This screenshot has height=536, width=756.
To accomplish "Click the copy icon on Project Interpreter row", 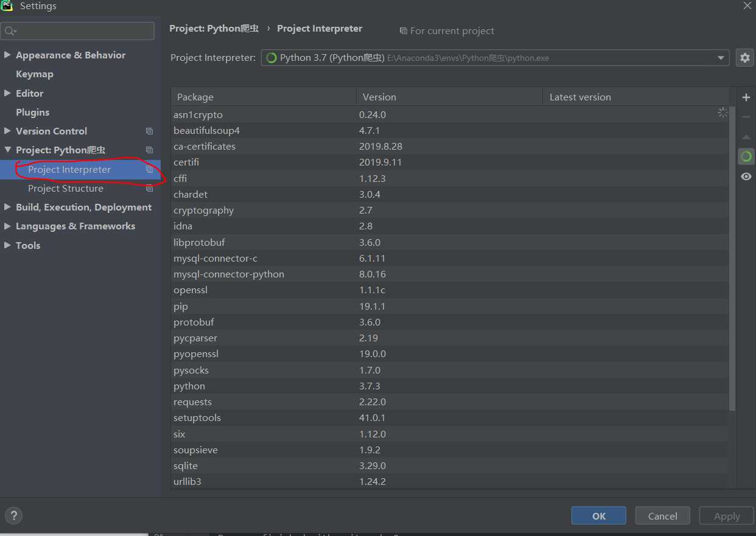I will pos(149,170).
